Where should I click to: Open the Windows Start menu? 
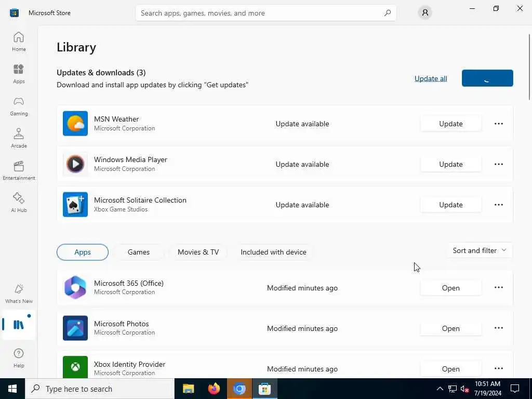coord(12,389)
